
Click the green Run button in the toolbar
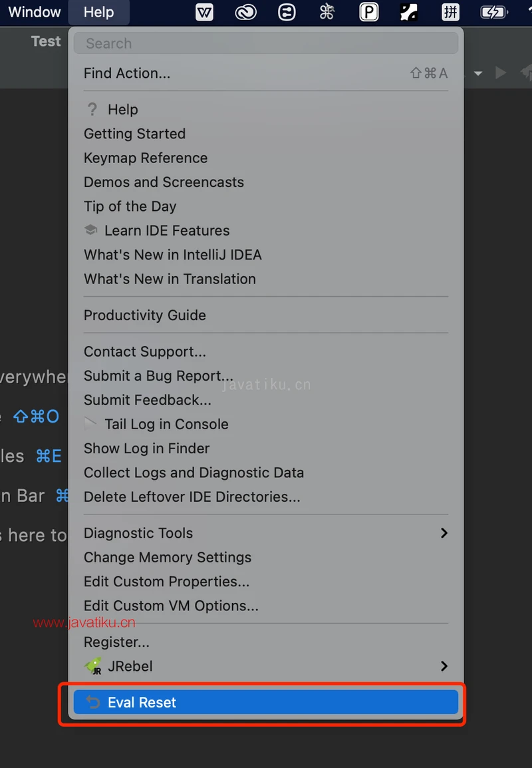click(x=501, y=73)
